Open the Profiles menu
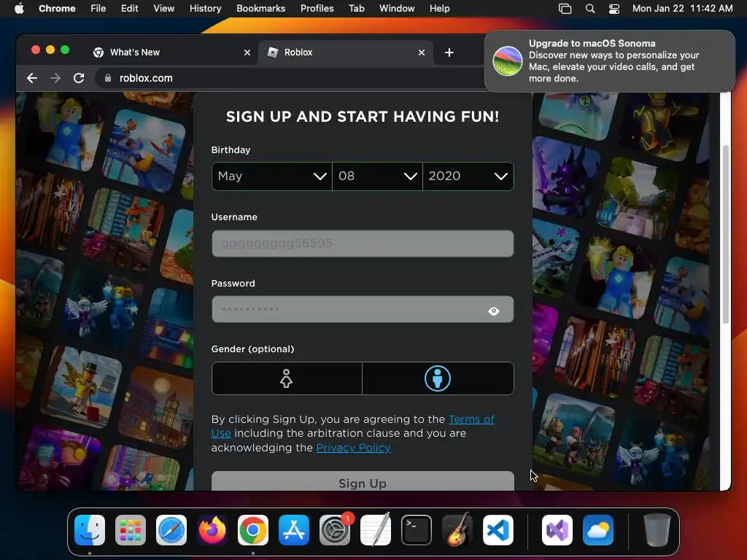This screenshot has width=747, height=560. click(x=317, y=9)
